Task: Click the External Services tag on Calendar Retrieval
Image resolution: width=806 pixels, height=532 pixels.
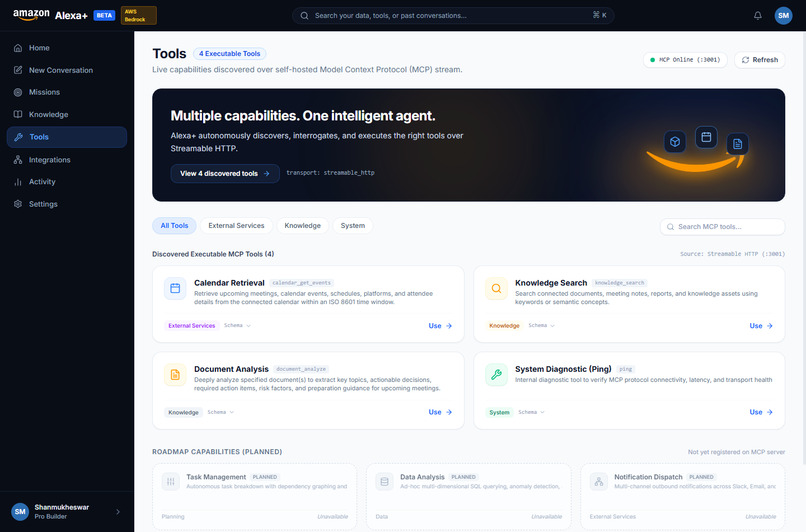Action: (192, 326)
